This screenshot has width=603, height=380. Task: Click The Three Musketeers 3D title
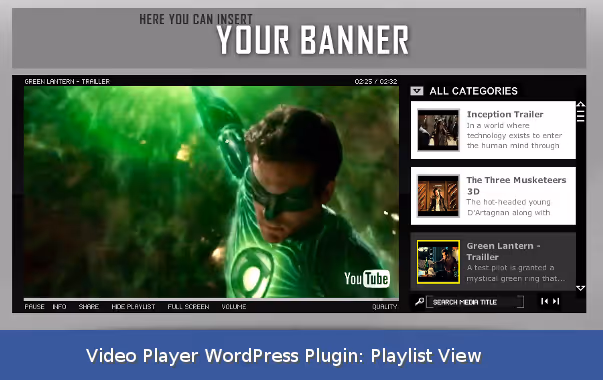point(516,185)
